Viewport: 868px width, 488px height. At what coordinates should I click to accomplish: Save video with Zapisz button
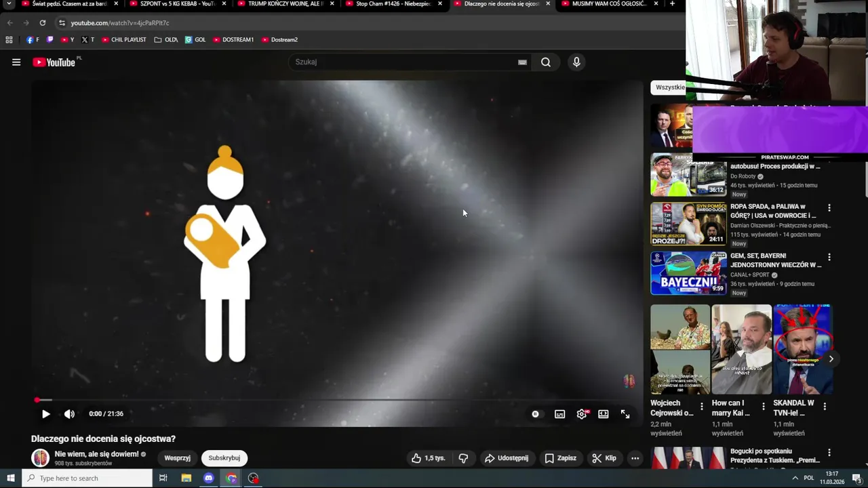coord(560,458)
